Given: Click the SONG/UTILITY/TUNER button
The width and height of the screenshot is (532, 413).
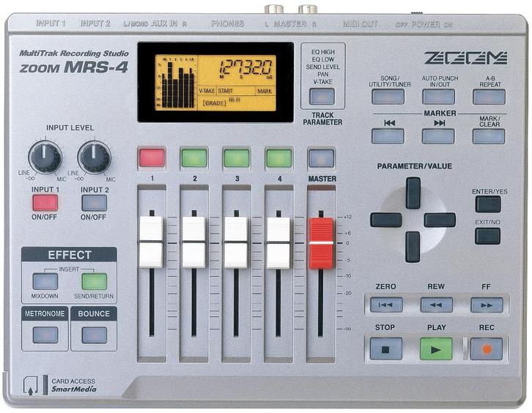Looking at the screenshot, I should pos(388,97).
